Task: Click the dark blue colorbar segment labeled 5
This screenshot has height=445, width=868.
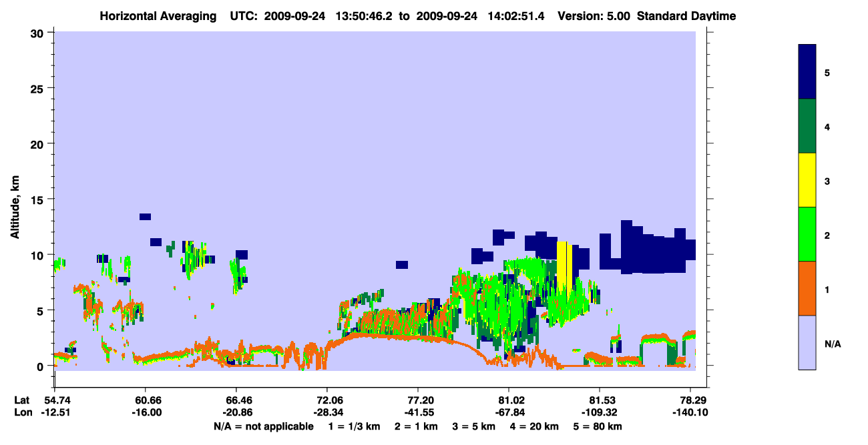Action: pyautogui.click(x=807, y=72)
